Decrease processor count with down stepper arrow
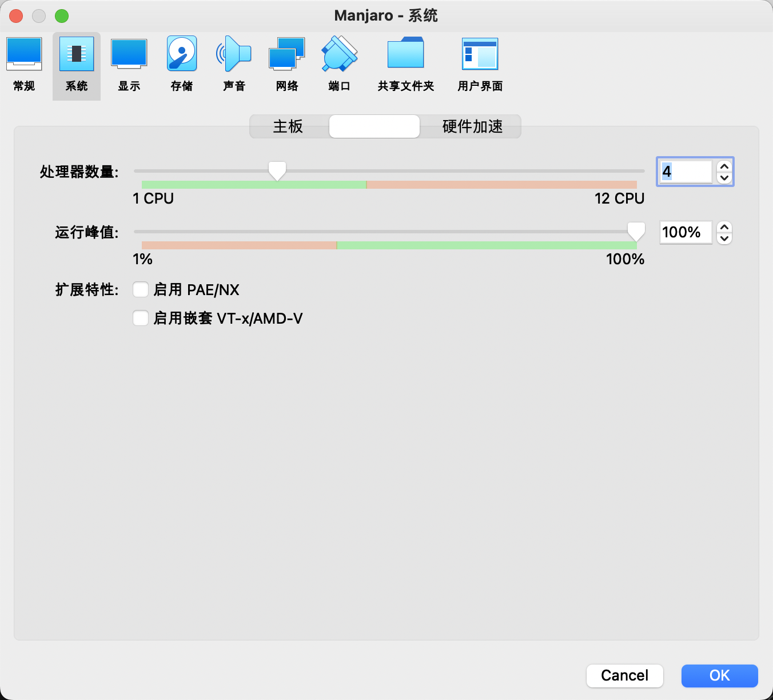The height and width of the screenshot is (700, 773). (724, 177)
